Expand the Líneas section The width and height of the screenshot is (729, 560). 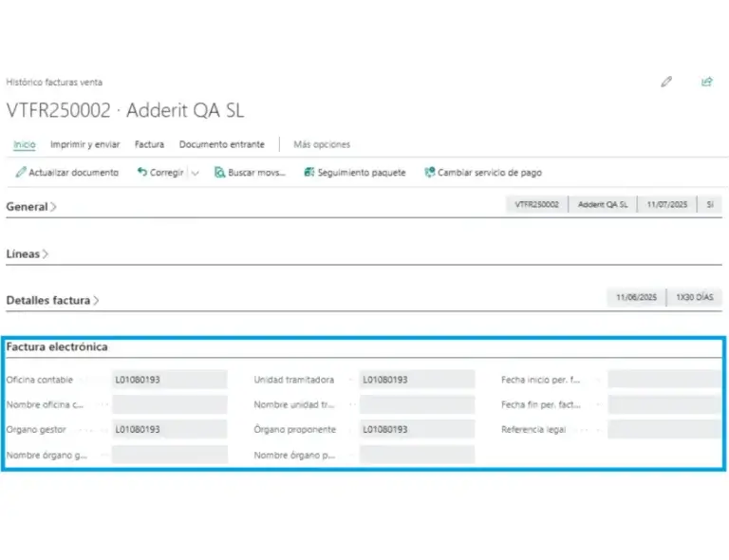28,253
